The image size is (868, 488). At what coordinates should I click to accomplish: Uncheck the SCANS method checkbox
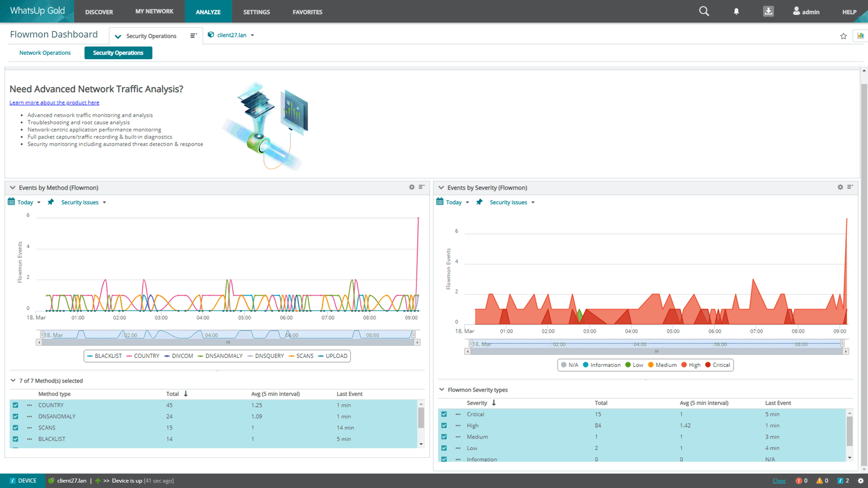click(16, 428)
